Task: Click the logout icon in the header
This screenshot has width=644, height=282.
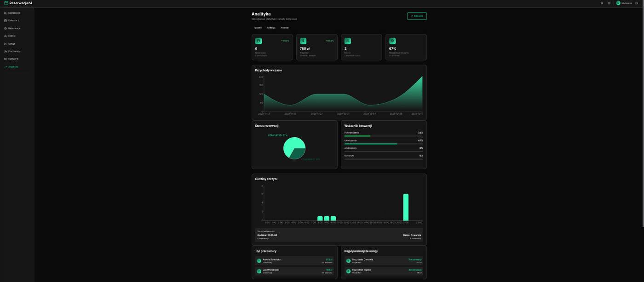Action: (x=637, y=3)
